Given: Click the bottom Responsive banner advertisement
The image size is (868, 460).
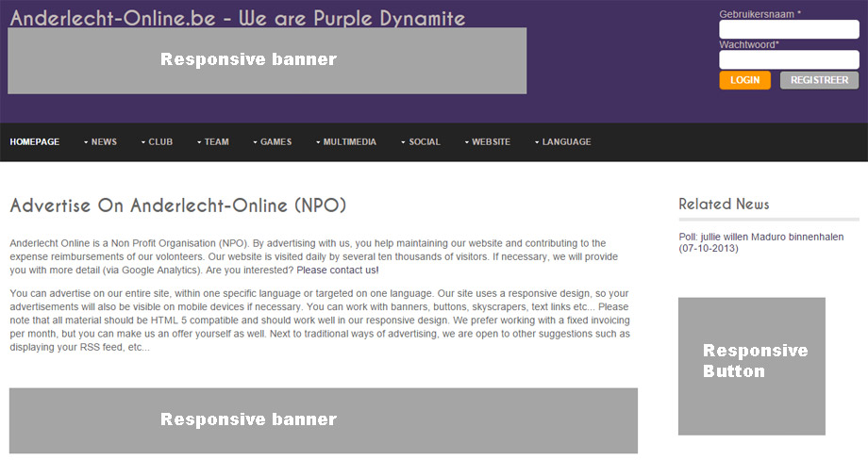Looking at the screenshot, I should 324,420.
